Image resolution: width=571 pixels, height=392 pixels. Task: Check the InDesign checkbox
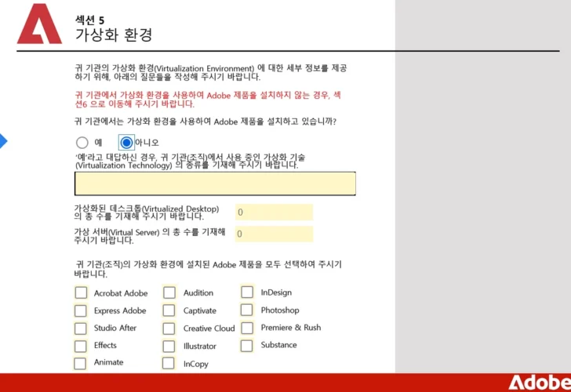247,292
